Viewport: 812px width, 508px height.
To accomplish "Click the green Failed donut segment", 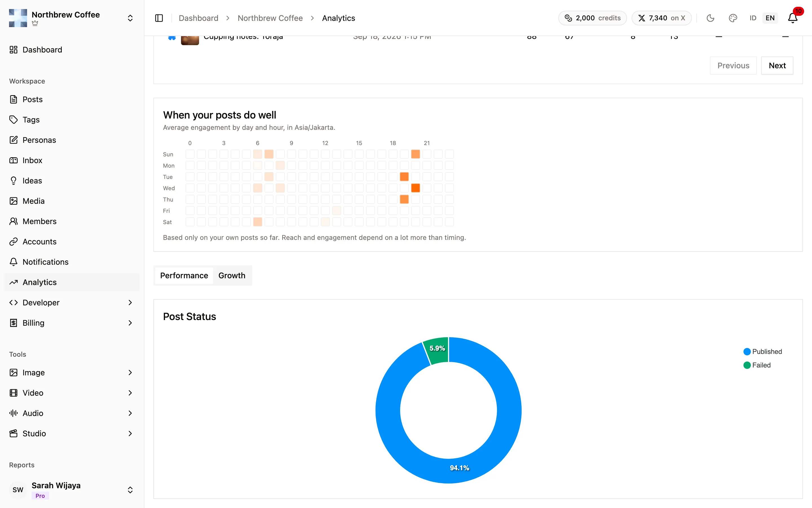I will [x=437, y=351].
